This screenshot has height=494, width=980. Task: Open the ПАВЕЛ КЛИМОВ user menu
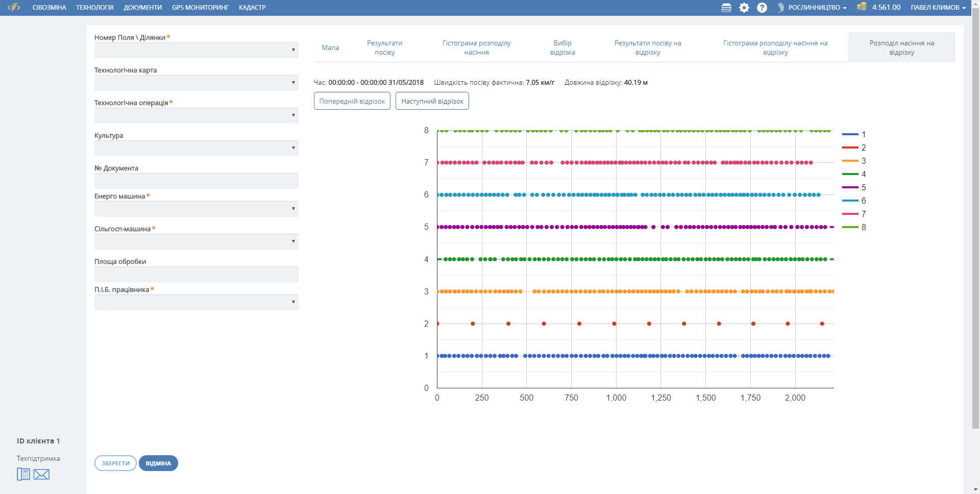tap(938, 8)
